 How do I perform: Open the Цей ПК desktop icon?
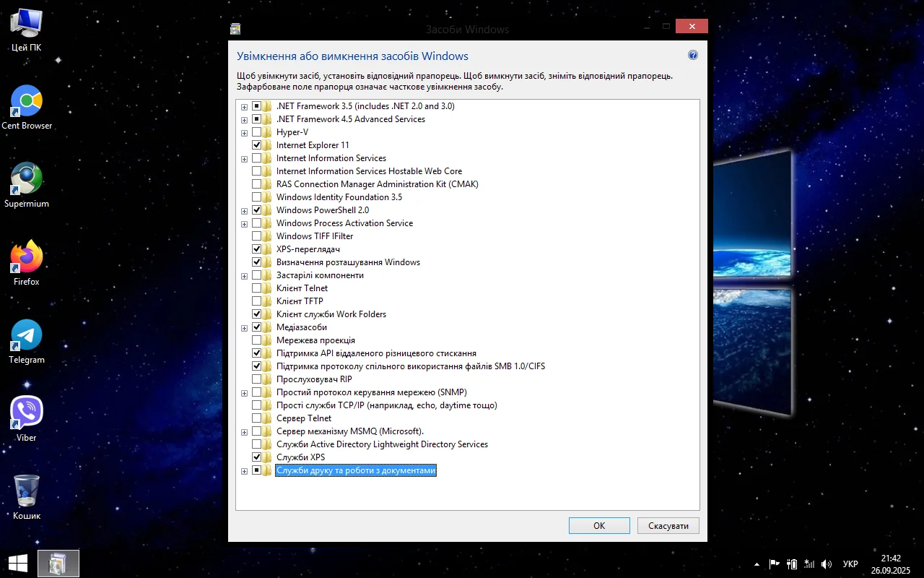(x=27, y=24)
